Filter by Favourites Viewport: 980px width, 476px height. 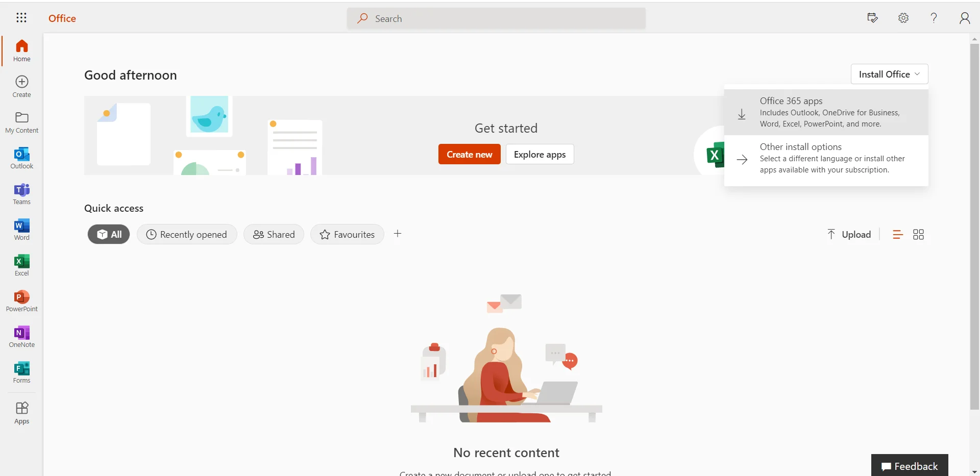[347, 234]
